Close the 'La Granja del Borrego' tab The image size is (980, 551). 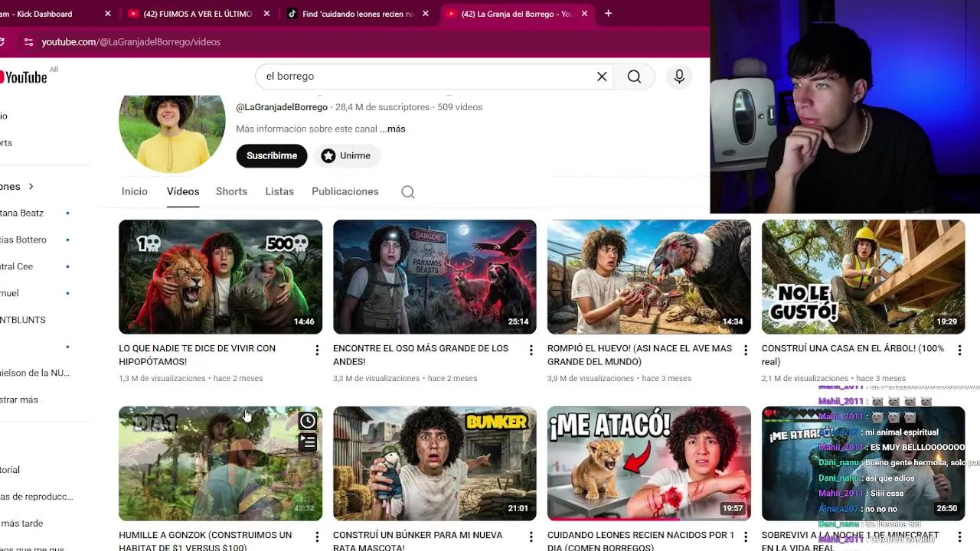pyautogui.click(x=585, y=14)
